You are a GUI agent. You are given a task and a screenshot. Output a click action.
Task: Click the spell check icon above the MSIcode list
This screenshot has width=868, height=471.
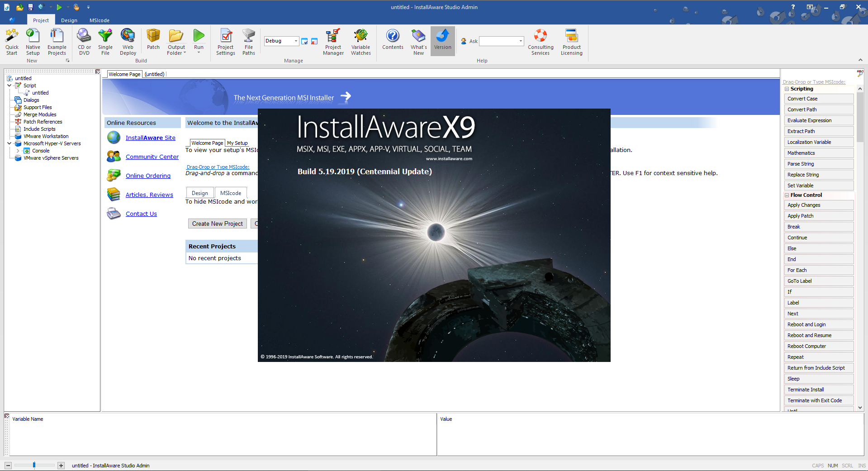coord(860,73)
